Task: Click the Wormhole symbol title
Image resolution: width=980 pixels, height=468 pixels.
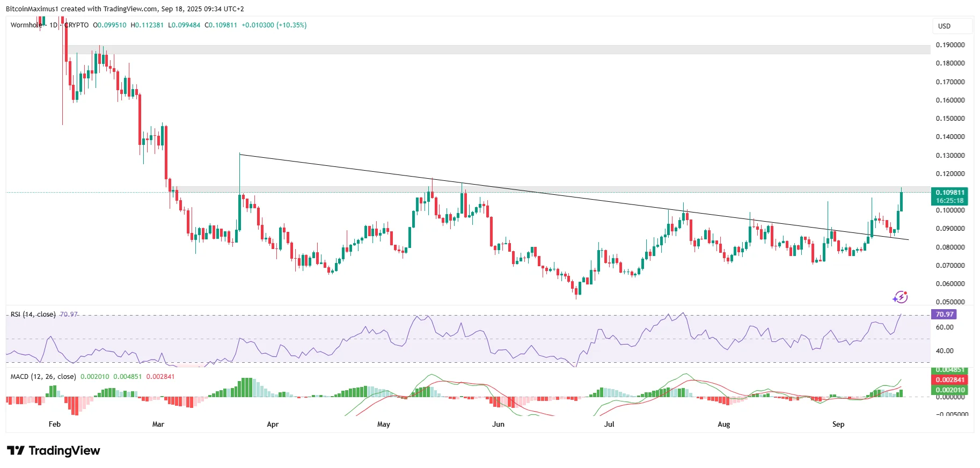Action: [26, 25]
